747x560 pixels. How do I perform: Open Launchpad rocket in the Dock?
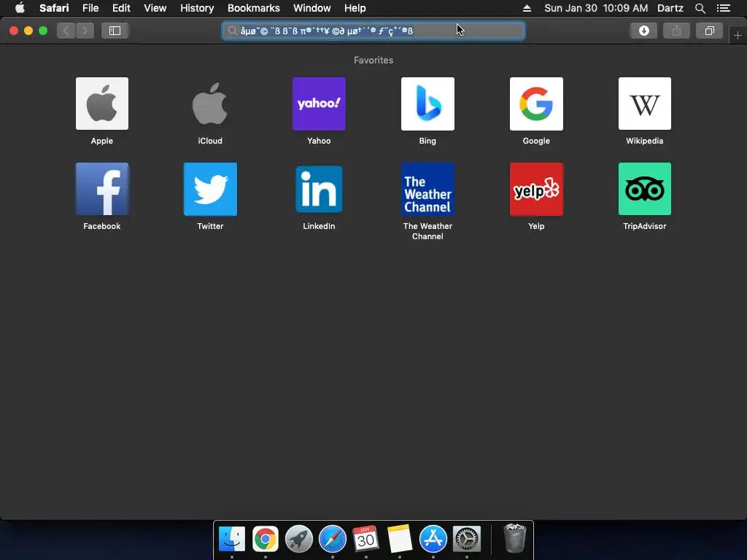pos(298,539)
